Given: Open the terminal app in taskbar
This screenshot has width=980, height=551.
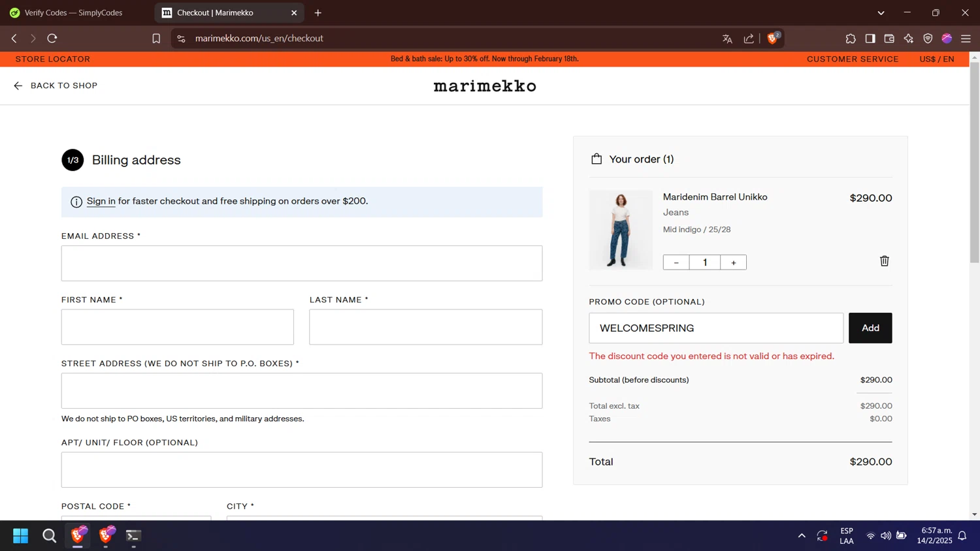Looking at the screenshot, I should [133, 536].
